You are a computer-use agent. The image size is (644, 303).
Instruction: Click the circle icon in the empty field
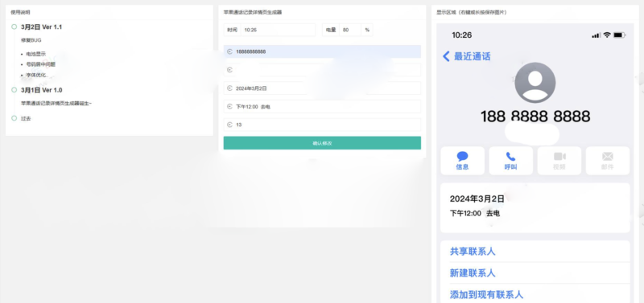[x=229, y=70]
